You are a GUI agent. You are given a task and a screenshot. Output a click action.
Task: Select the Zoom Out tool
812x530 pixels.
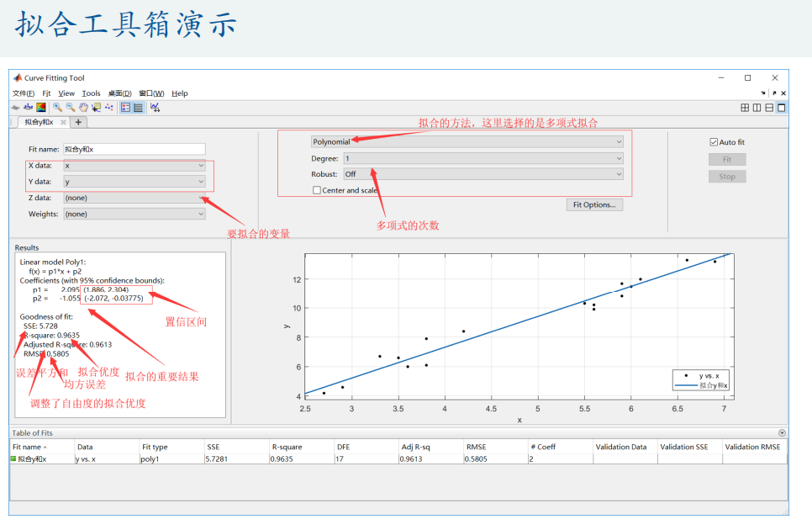click(x=71, y=108)
